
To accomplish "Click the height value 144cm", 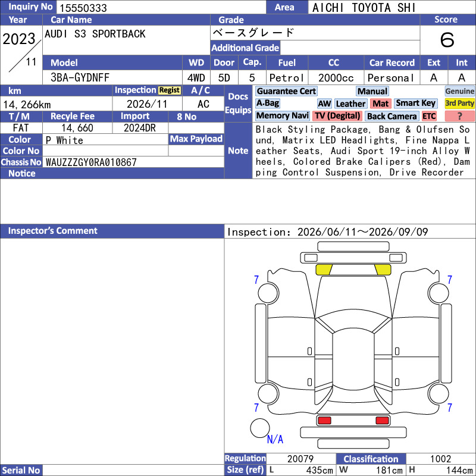I will click(459, 470).
